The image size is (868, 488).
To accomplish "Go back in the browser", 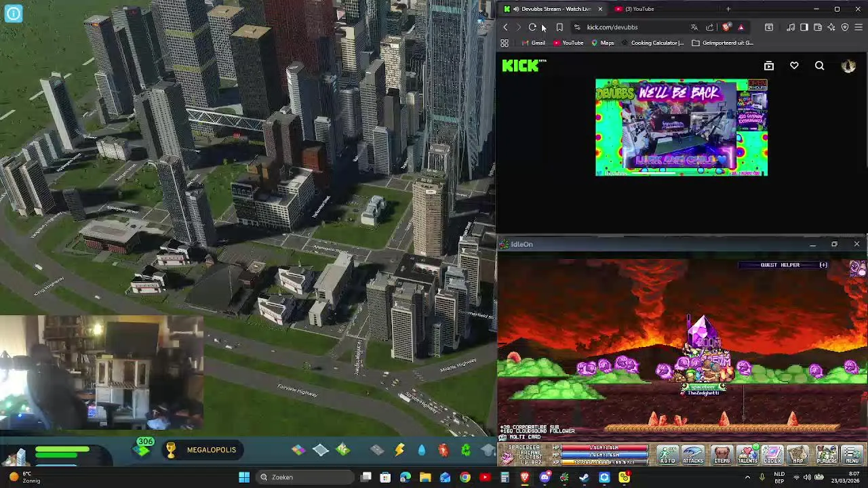I will [x=505, y=27].
